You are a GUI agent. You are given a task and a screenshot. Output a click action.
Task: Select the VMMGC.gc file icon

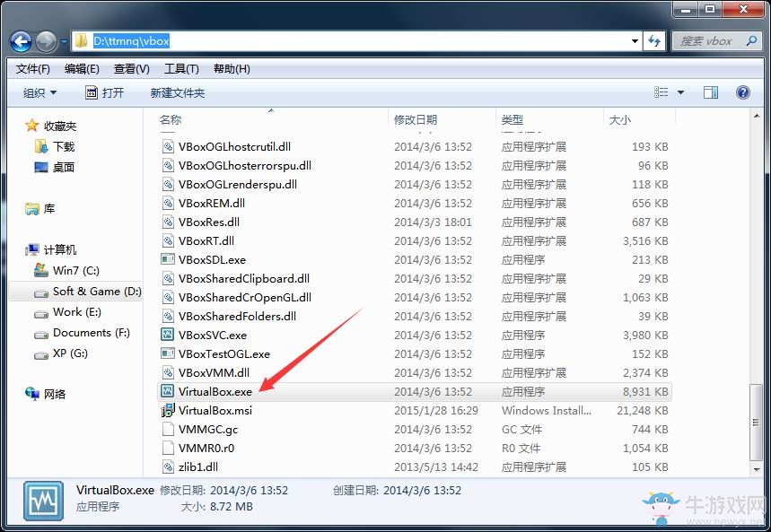[168, 429]
